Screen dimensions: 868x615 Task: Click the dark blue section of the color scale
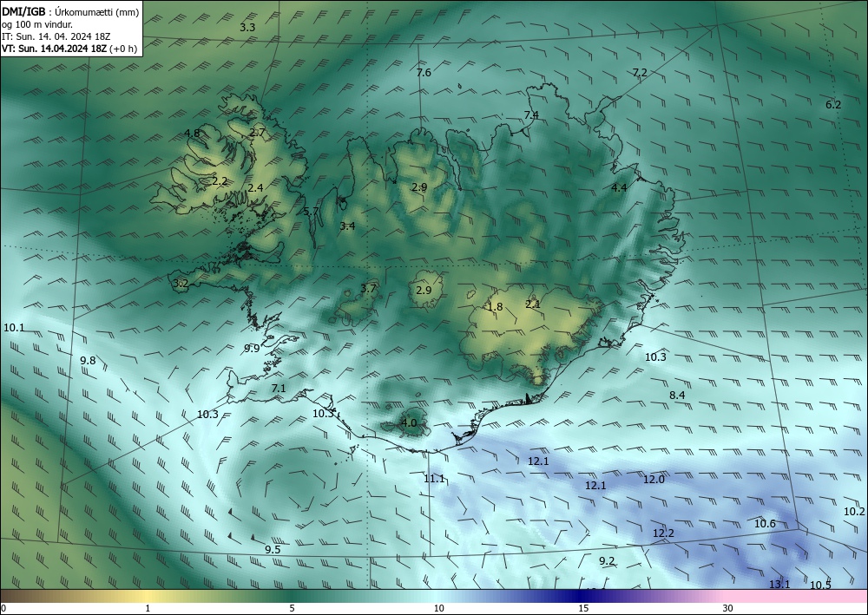click(x=582, y=596)
